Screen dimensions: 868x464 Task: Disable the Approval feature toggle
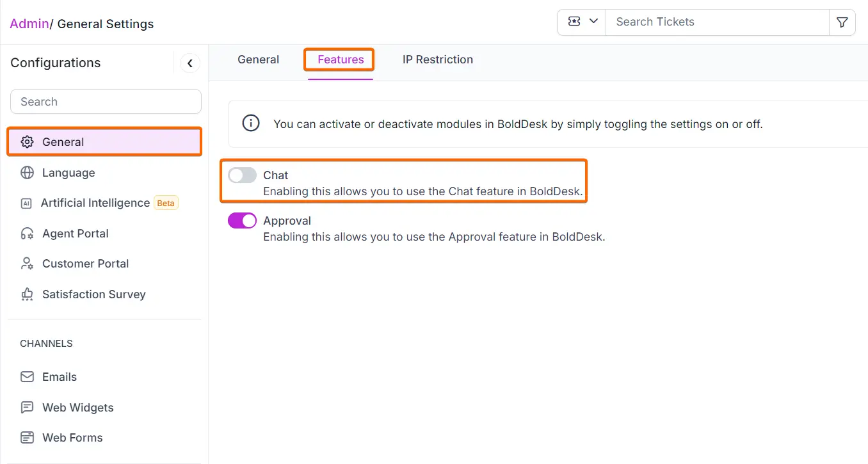242,221
